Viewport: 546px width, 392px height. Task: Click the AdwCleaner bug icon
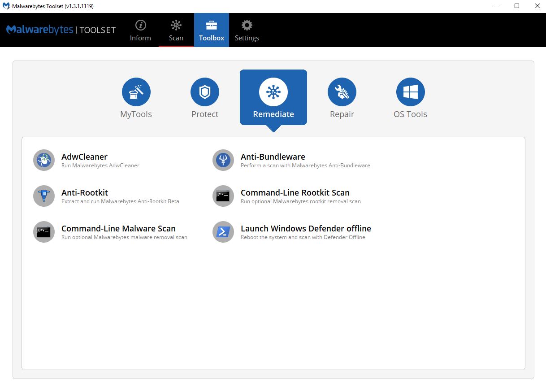coord(44,160)
